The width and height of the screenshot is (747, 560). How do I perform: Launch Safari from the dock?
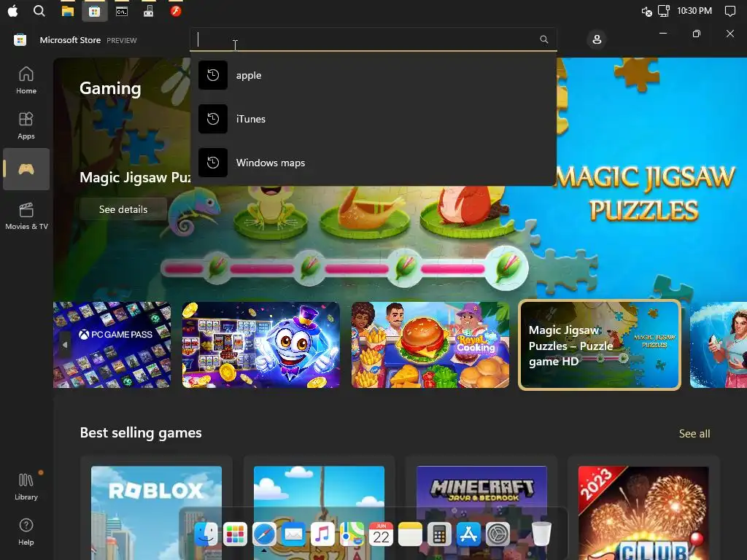[x=264, y=534]
